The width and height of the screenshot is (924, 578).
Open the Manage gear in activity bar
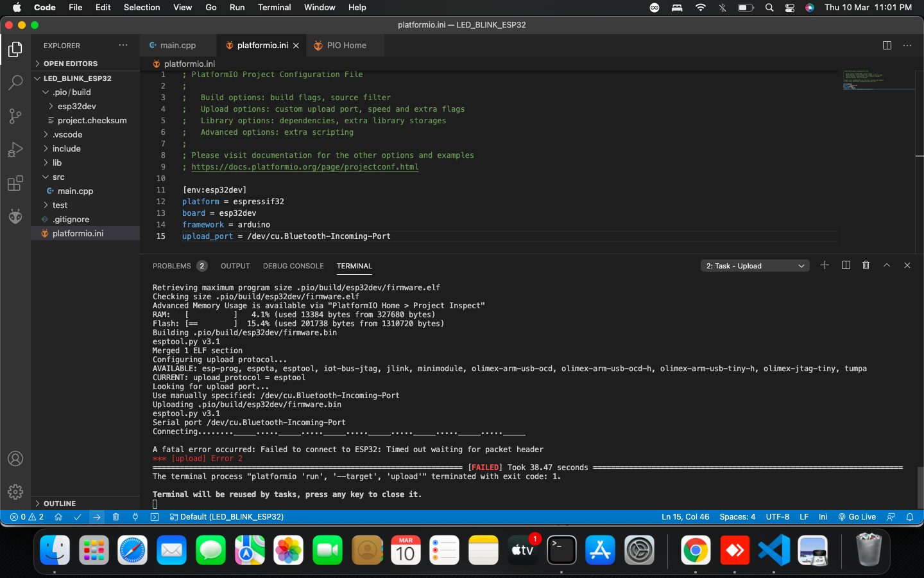point(15,492)
